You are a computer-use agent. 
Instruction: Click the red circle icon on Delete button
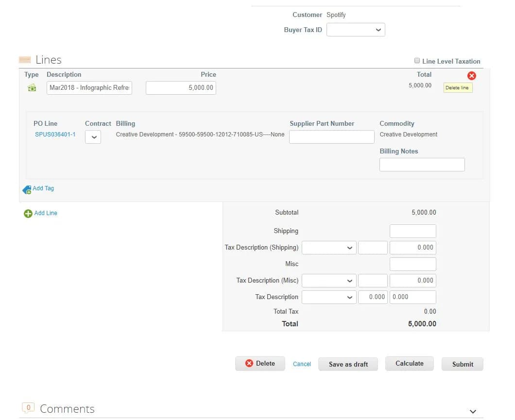[x=249, y=363]
